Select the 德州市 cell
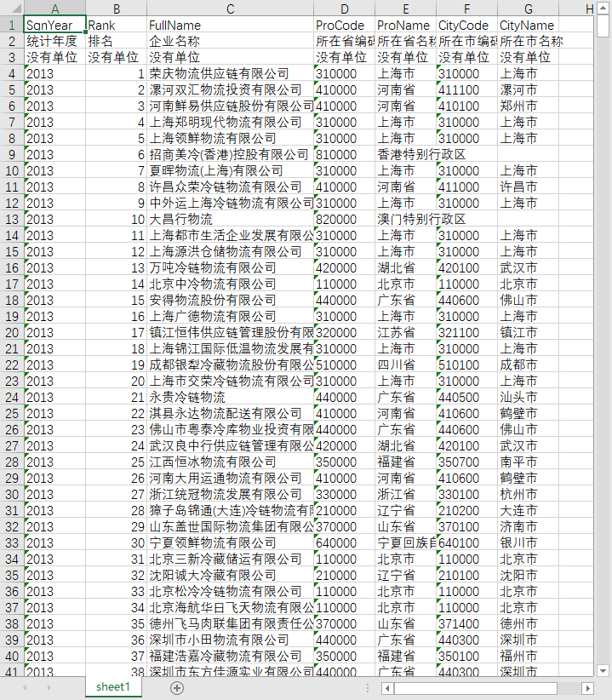Screen dimensions: 612x700 click(x=528, y=623)
